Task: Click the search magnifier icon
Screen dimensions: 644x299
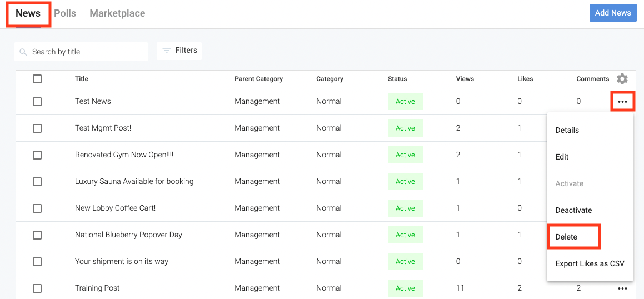Action: tap(23, 52)
